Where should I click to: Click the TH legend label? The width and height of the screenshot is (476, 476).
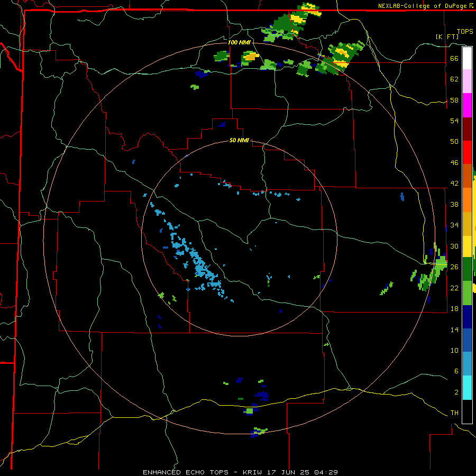[x=454, y=413]
